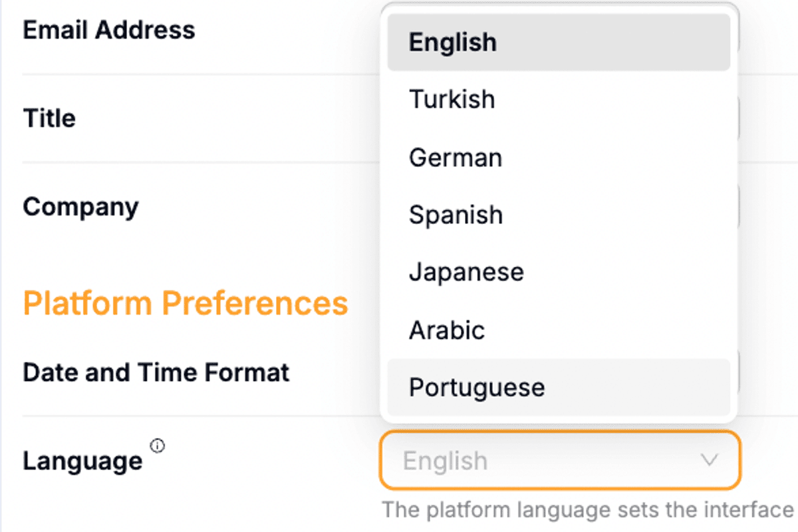
Task: Click the Title field label
Action: 49,118
